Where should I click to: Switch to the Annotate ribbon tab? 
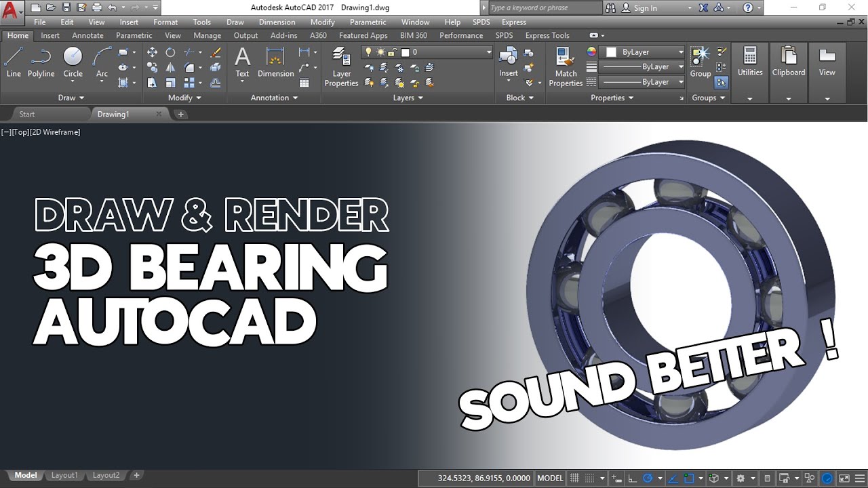click(87, 35)
